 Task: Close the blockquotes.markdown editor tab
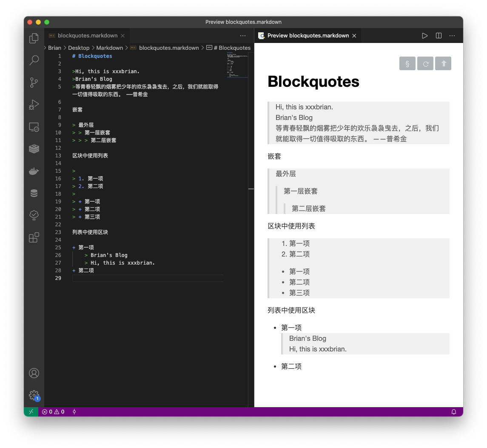(x=122, y=36)
